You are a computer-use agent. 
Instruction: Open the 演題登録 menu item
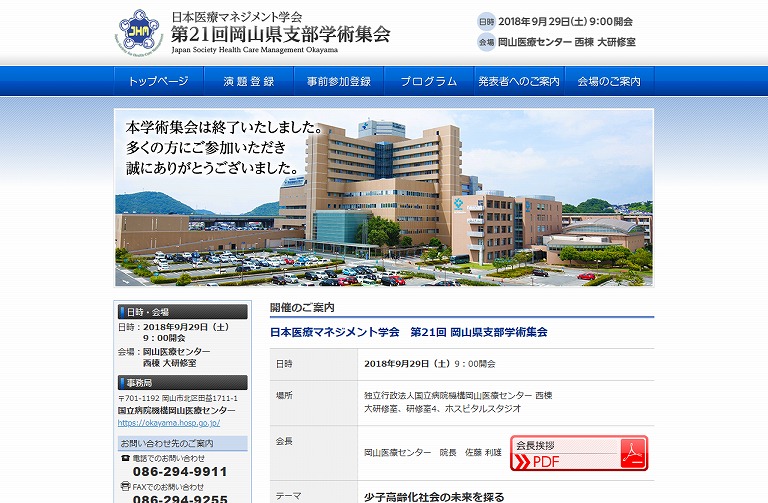click(248, 81)
